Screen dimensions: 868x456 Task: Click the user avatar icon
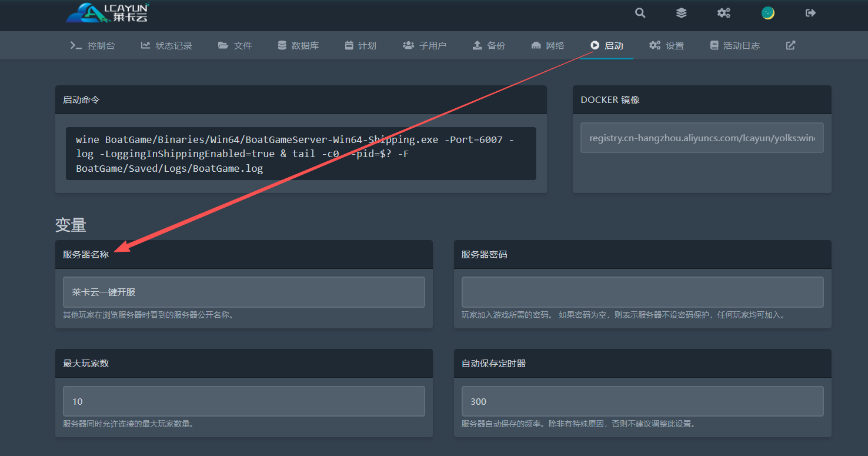click(x=767, y=13)
